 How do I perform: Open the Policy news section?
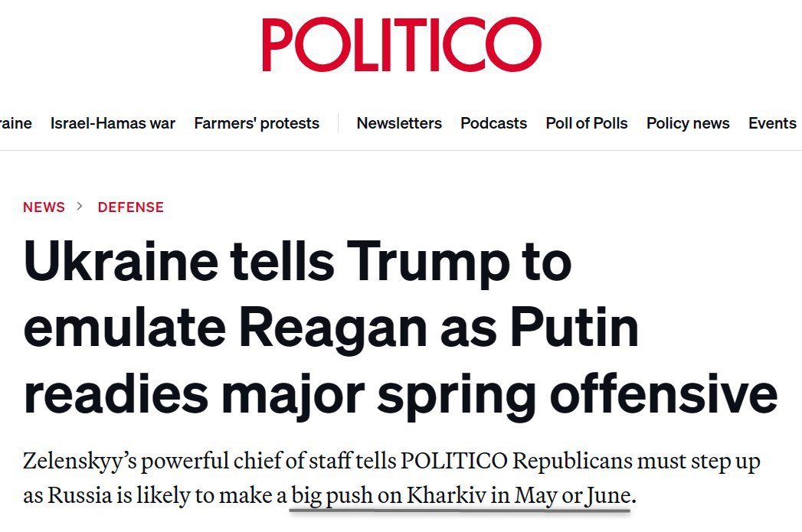(688, 123)
